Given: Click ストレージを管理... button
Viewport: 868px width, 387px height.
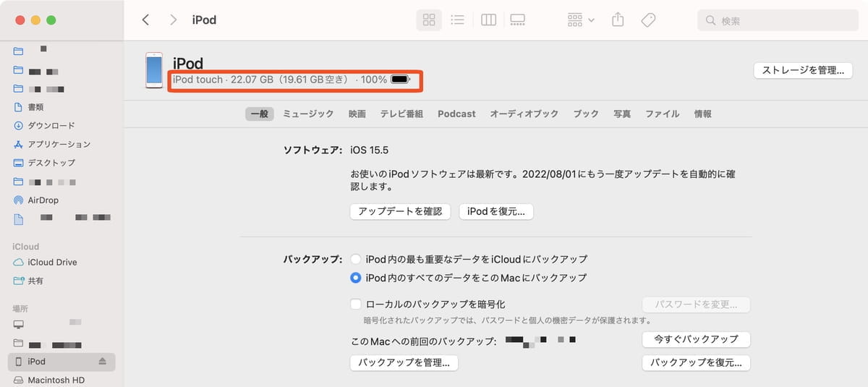Looking at the screenshot, I should click(x=803, y=70).
